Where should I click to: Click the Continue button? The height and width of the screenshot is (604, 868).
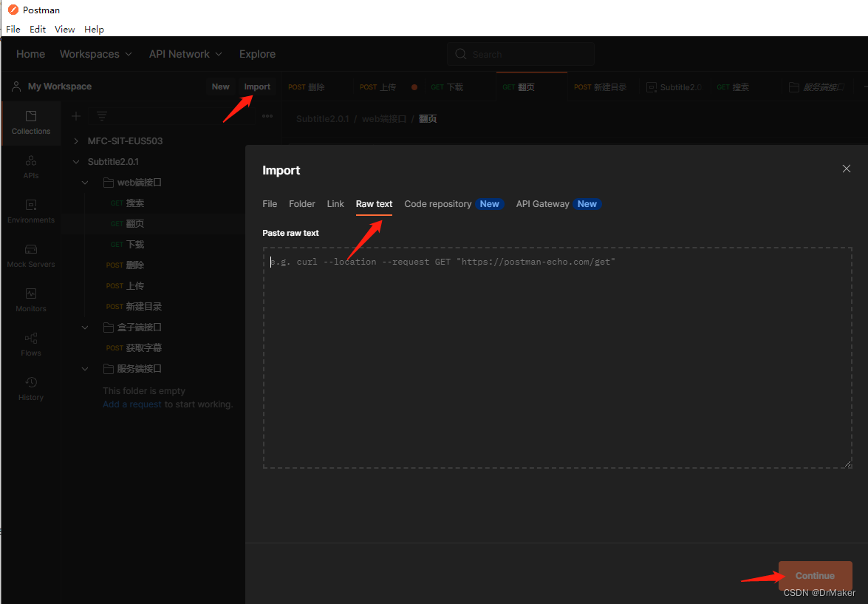coord(815,576)
